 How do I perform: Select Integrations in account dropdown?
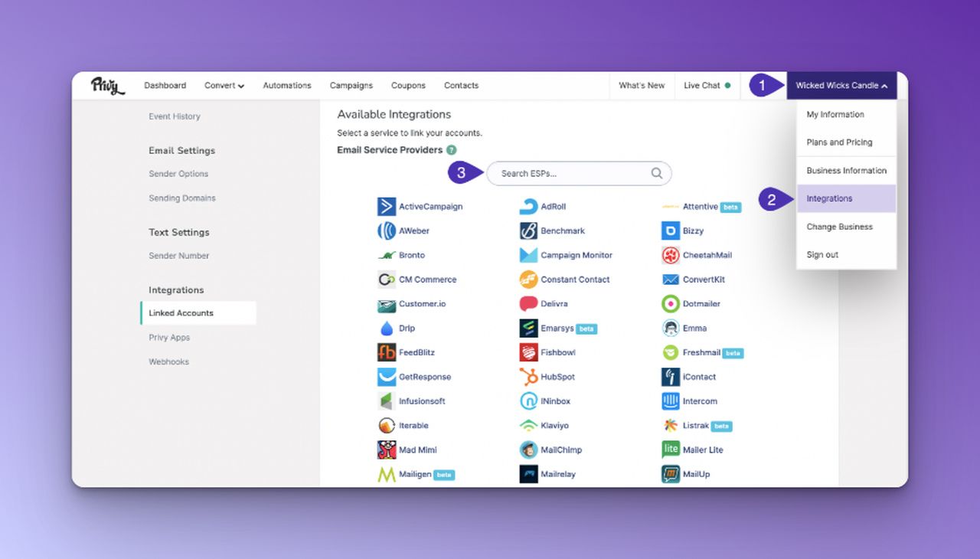(x=846, y=198)
